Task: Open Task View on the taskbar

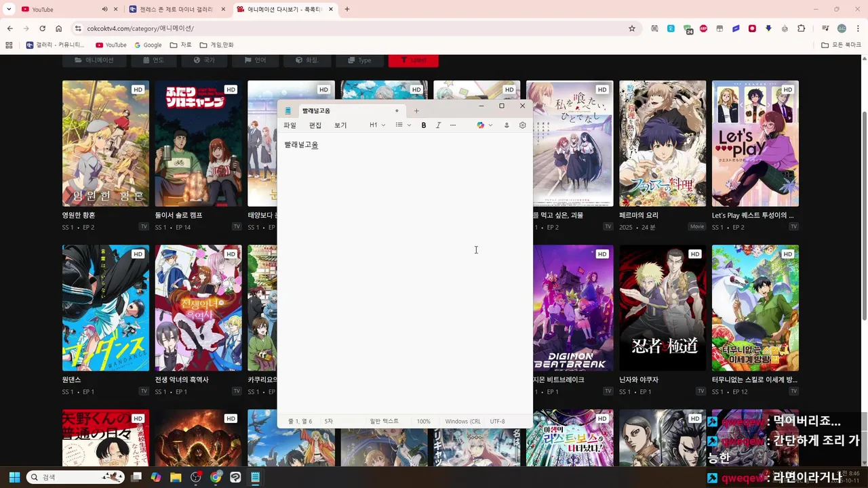Action: pyautogui.click(x=136, y=477)
